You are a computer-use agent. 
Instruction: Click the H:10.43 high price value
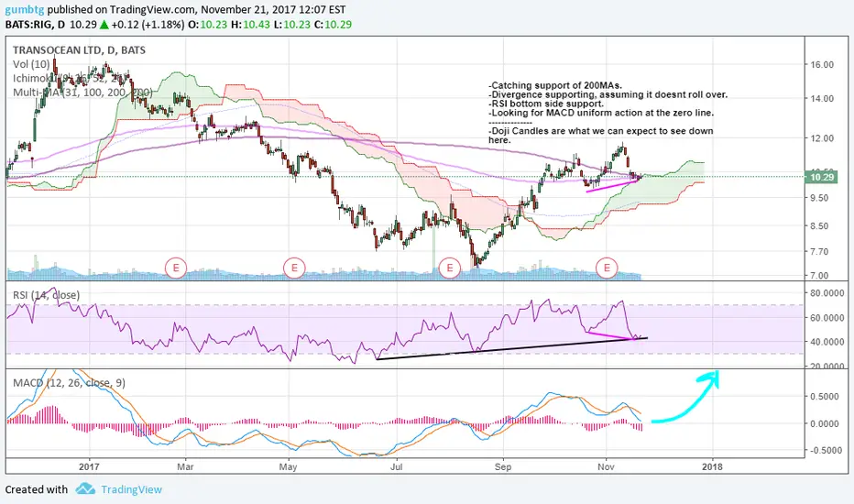point(250,25)
